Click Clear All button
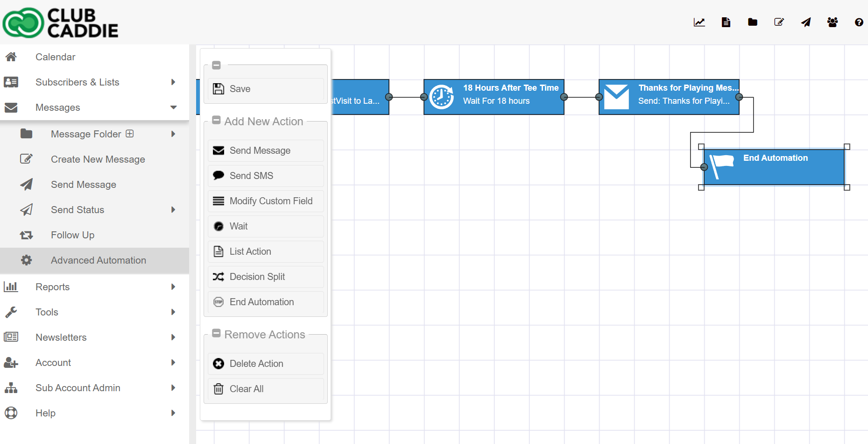This screenshot has width=868, height=444. point(266,389)
